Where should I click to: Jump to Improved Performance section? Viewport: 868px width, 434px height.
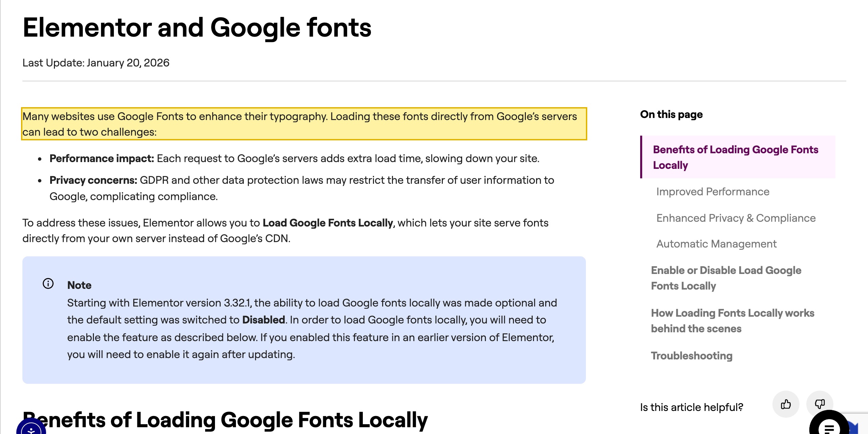(x=713, y=192)
